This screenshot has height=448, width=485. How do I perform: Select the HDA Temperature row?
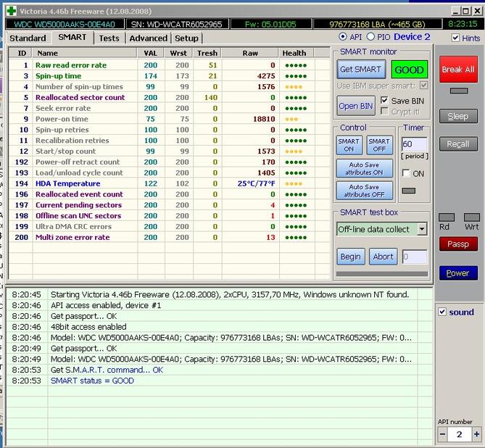(169, 183)
